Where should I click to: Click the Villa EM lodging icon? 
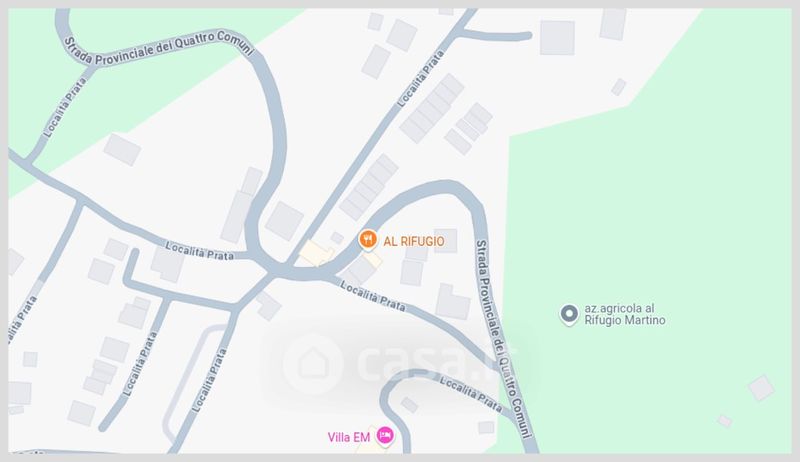385,436
